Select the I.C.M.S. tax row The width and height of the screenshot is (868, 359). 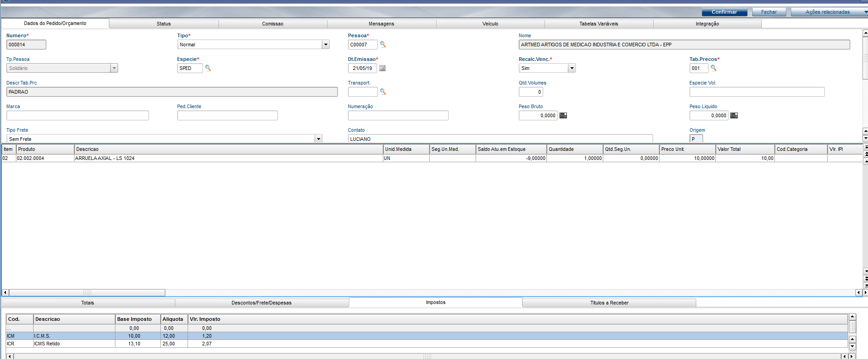(x=427, y=336)
